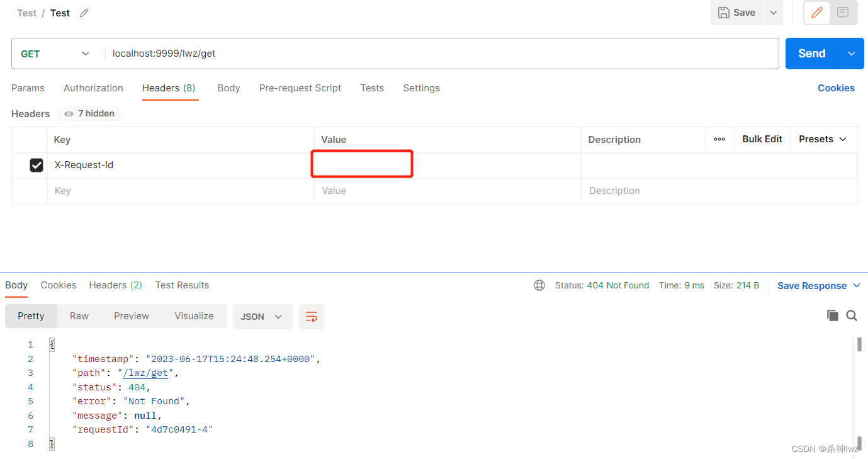Select the response Body tab
The image size is (868, 459).
click(16, 285)
